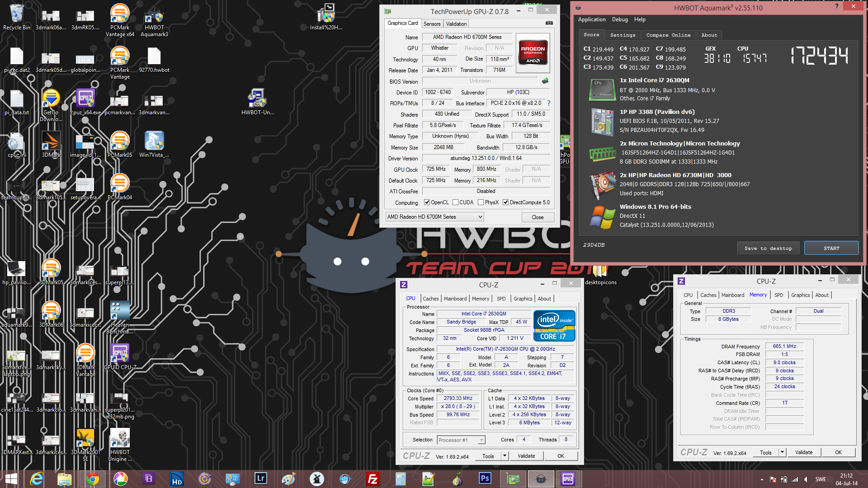Image resolution: width=868 pixels, height=488 pixels.
Task: Click the Bus Interface question mark in GPU-Z
Action: click(549, 103)
